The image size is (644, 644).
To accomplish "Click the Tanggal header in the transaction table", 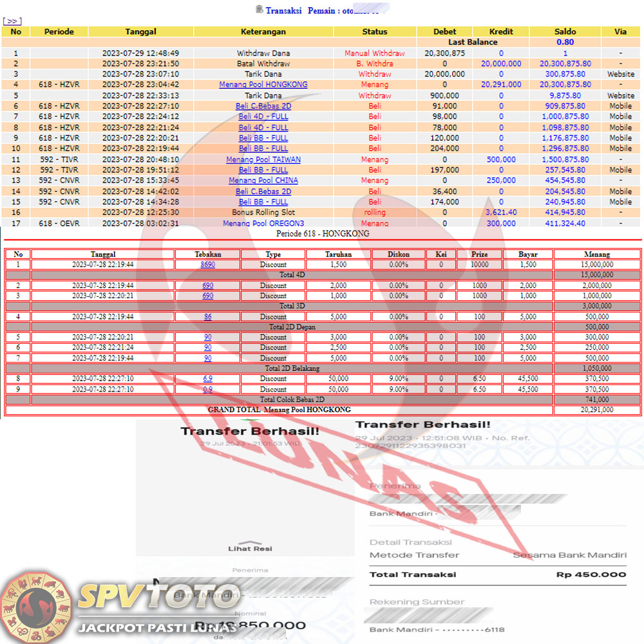I will (140, 32).
